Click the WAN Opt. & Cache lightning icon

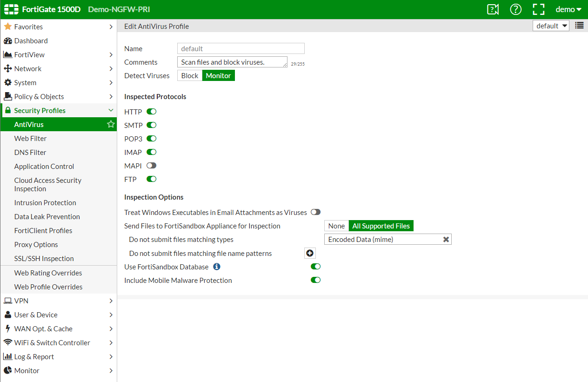point(7,328)
